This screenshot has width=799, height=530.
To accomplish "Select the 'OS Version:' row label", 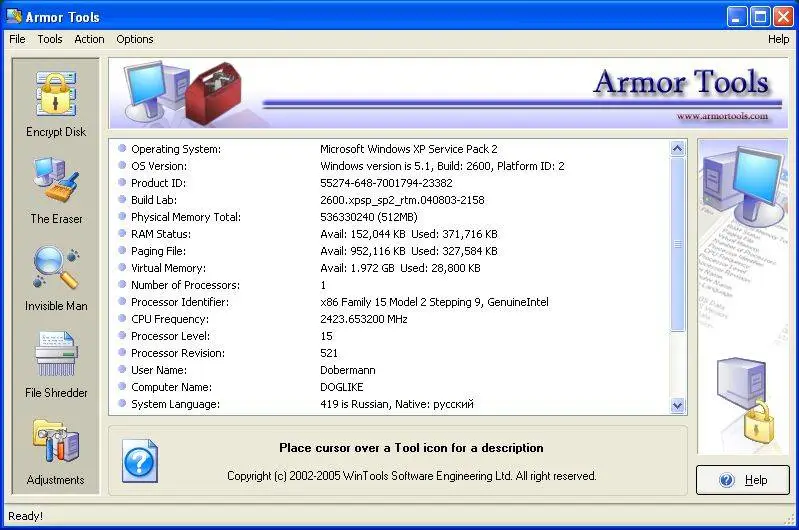I will pyautogui.click(x=159, y=166).
